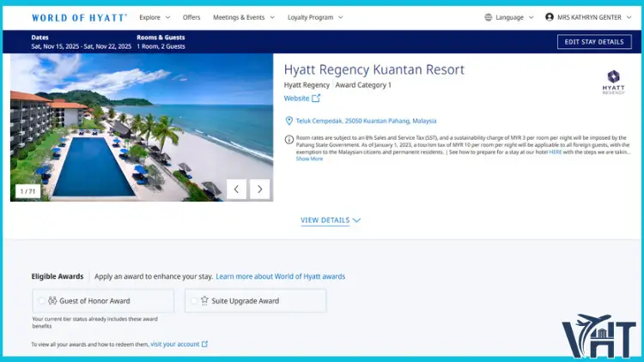Open the Language selector

(x=509, y=17)
